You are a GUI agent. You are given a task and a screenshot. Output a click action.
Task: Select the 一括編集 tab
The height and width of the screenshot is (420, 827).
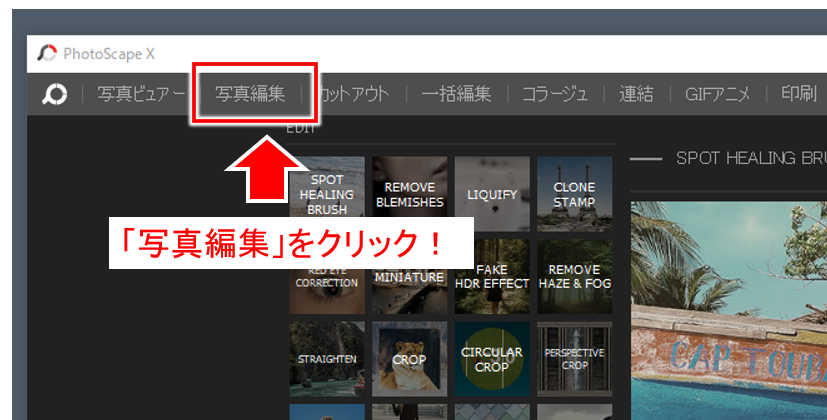click(x=456, y=94)
